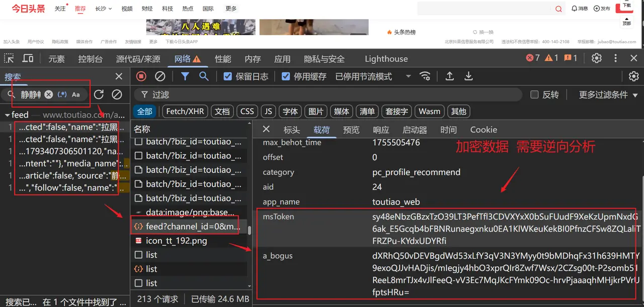Clear the network log
Screen dimensions: 644x307
pos(160,76)
